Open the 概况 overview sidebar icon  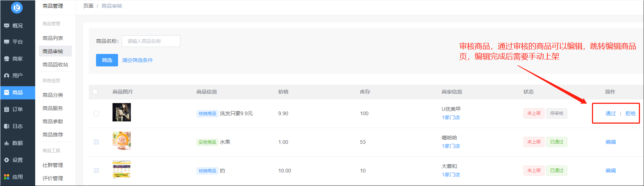coord(7,26)
